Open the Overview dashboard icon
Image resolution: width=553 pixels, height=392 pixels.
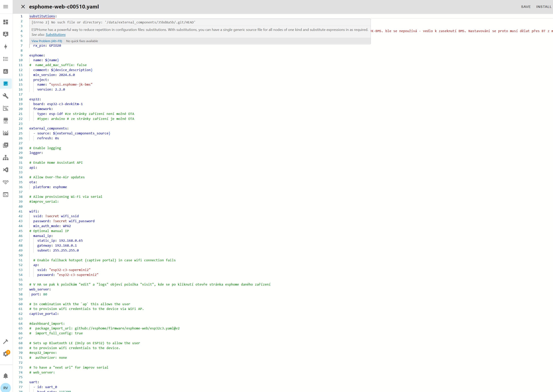pyautogui.click(x=6, y=22)
